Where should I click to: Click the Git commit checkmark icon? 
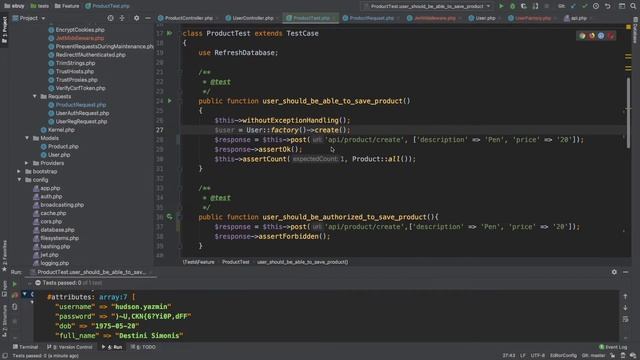584,6
